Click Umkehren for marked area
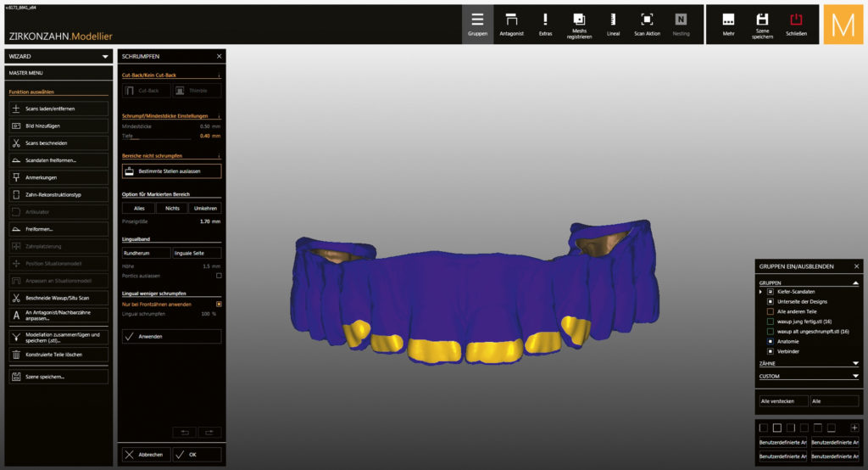Screen dimensions: 868x470 [x=205, y=209]
